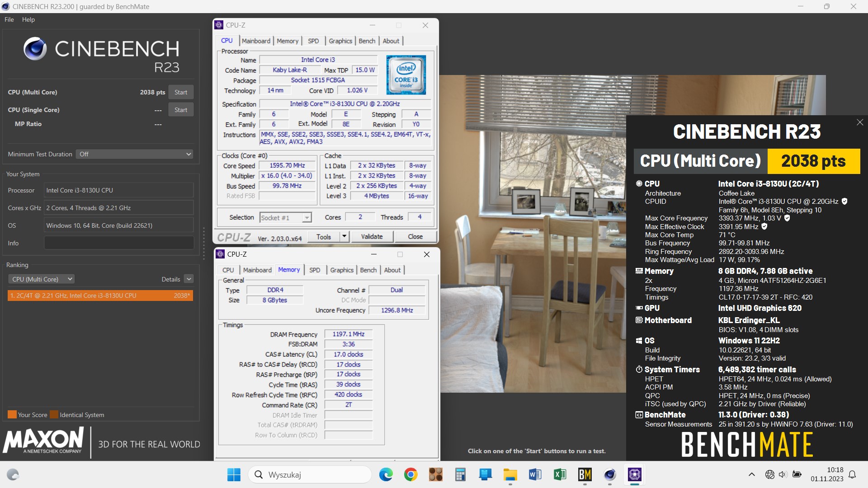The height and width of the screenshot is (488, 868).
Task: Expand ranking Details dropdown arrow
Action: [189, 279]
